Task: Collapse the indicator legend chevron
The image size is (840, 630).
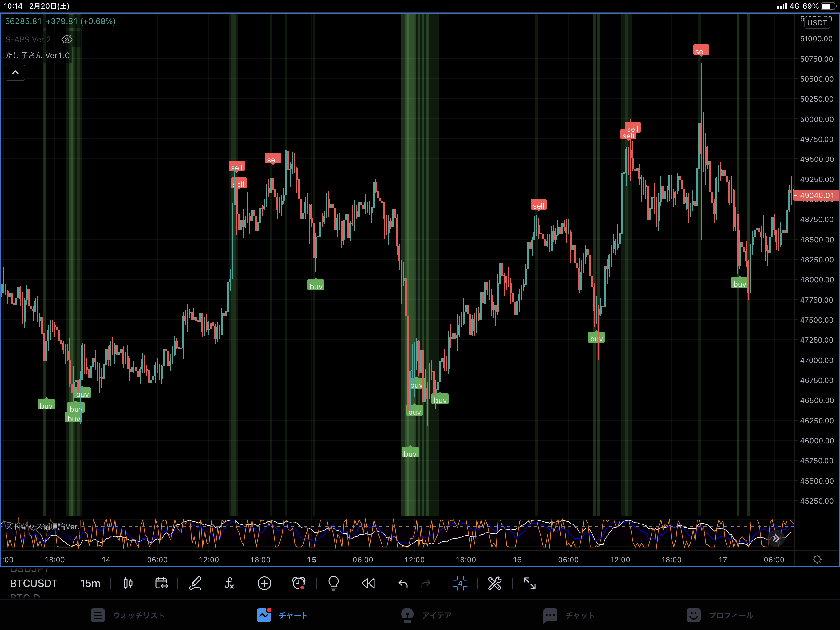Action: tap(15, 73)
